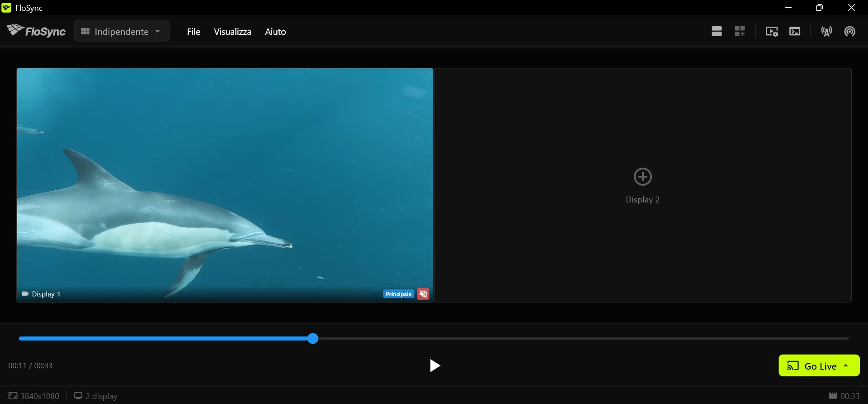Click the Go Live button

pos(819,366)
